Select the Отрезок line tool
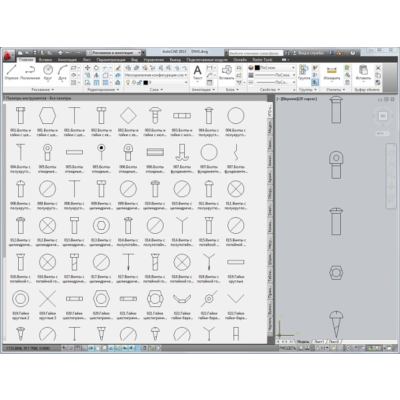The height and width of the screenshot is (400, 400). pyautogui.click(x=12, y=73)
